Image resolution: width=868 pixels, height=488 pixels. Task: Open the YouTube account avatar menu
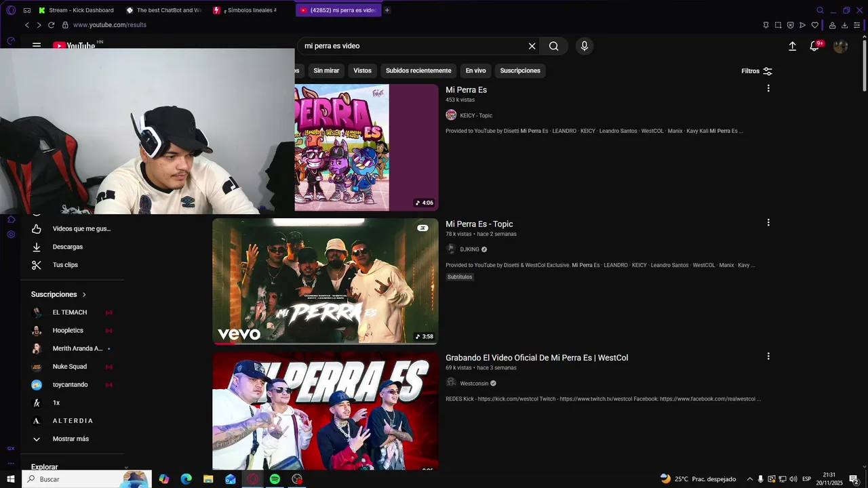[x=840, y=46]
